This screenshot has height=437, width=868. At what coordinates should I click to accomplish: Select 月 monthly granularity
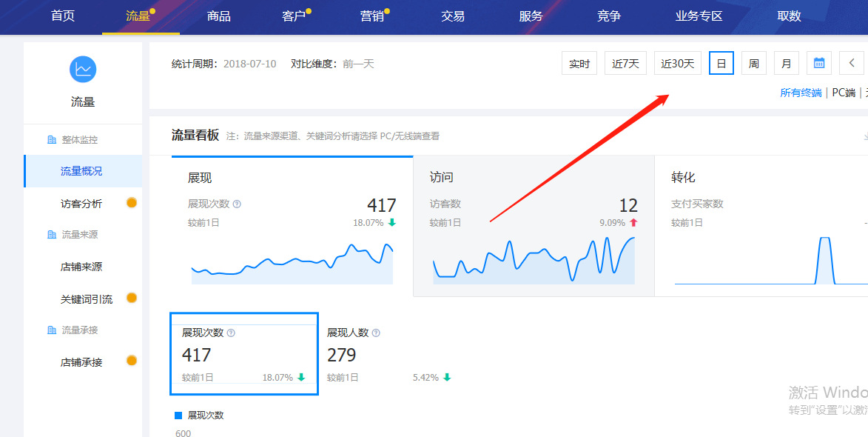(786, 63)
